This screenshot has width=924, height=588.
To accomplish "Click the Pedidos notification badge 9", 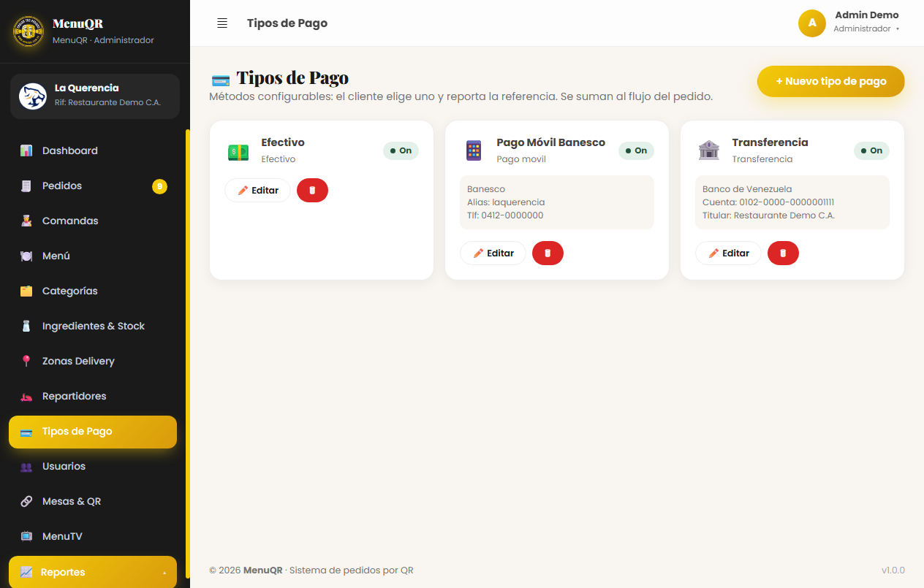I will [x=159, y=186].
